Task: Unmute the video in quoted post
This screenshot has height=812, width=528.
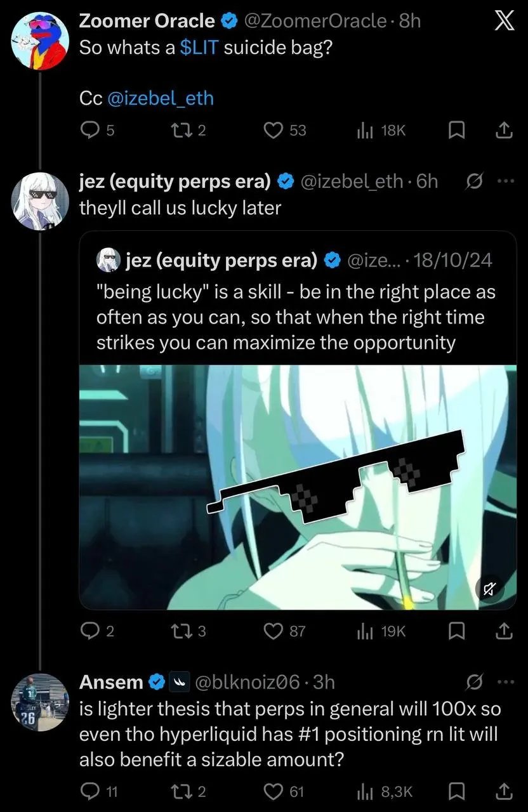Action: click(489, 590)
